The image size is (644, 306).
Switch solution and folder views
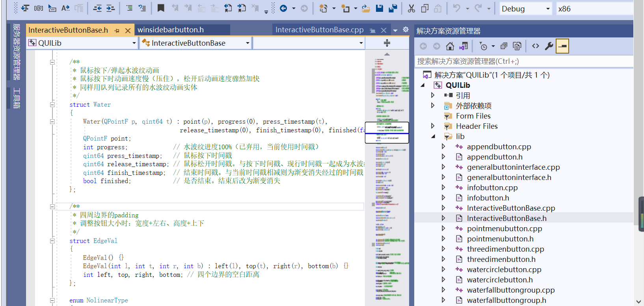pos(463,46)
